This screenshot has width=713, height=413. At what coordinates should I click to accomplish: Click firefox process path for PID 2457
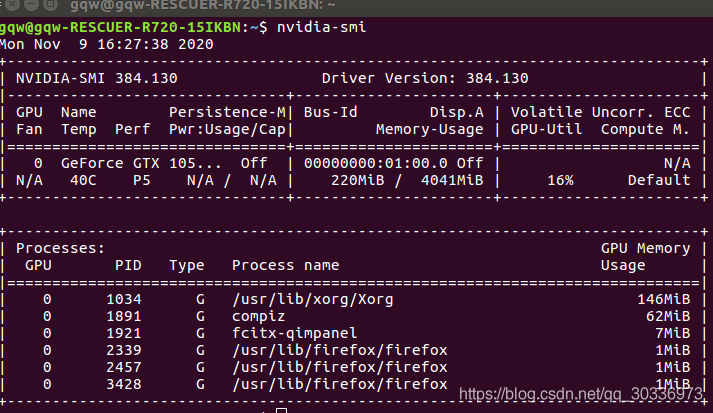click(x=340, y=368)
